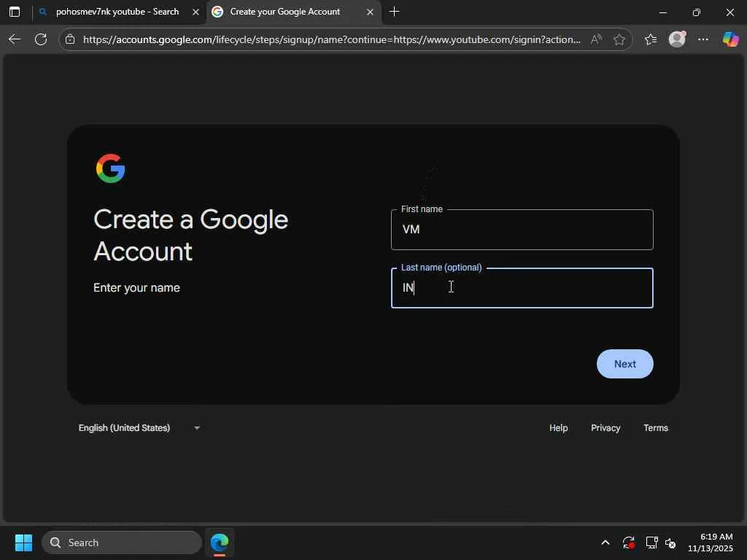Refresh the current page
Viewport: 747px width, 560px height.
point(41,39)
